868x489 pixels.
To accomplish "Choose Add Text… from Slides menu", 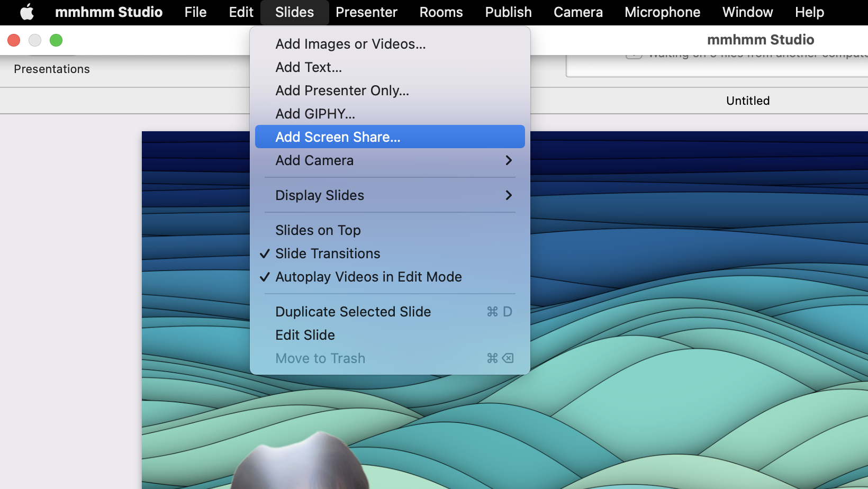I will point(390,67).
